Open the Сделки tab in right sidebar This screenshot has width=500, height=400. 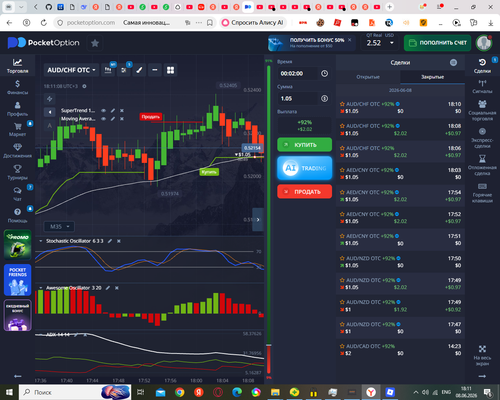tap(482, 66)
